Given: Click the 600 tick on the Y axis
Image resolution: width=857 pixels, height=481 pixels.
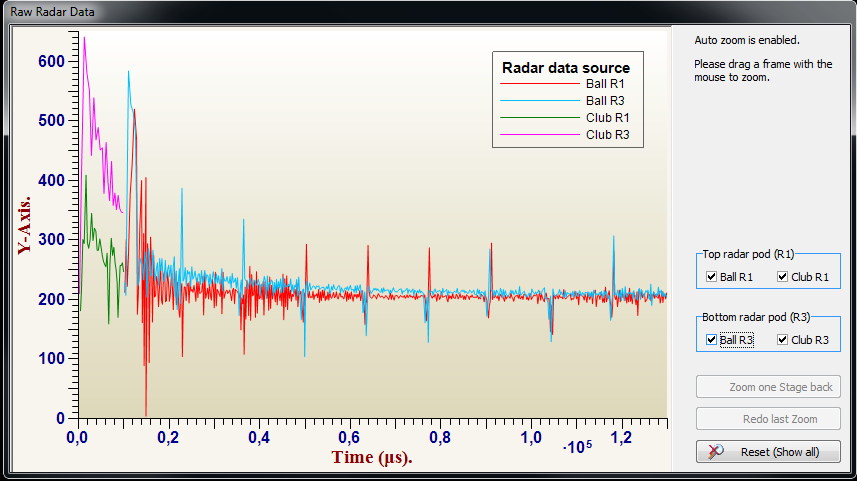Looking at the screenshot, I should [50, 61].
